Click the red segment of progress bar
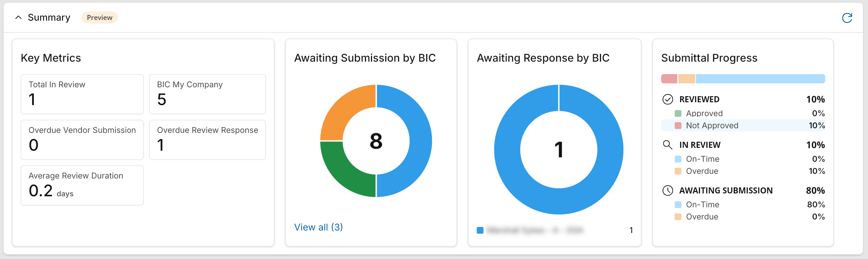 click(669, 79)
